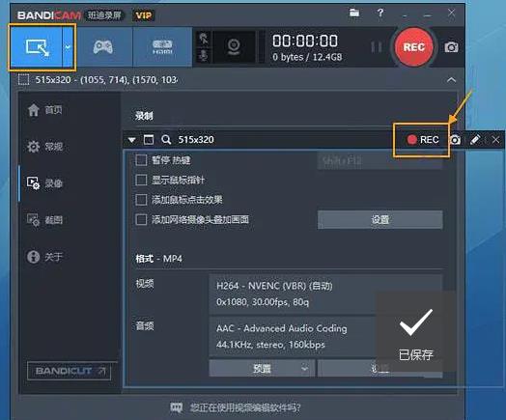Open the 首页 home tab
The height and width of the screenshot is (420, 506).
[x=45, y=110]
